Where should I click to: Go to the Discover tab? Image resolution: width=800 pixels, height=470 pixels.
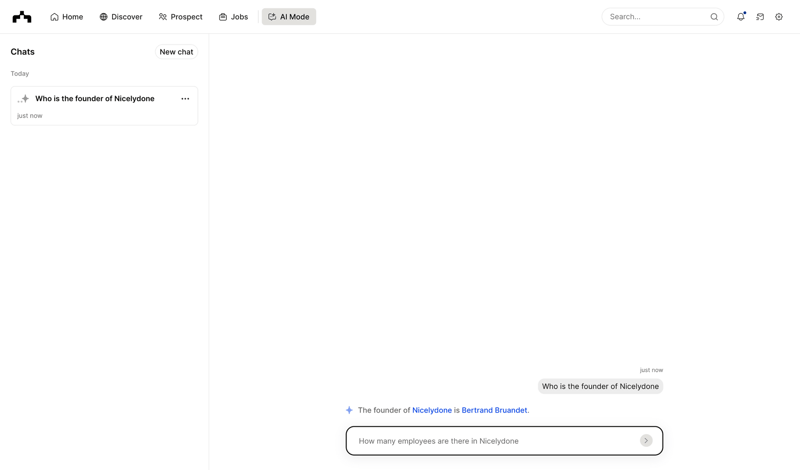coord(121,17)
